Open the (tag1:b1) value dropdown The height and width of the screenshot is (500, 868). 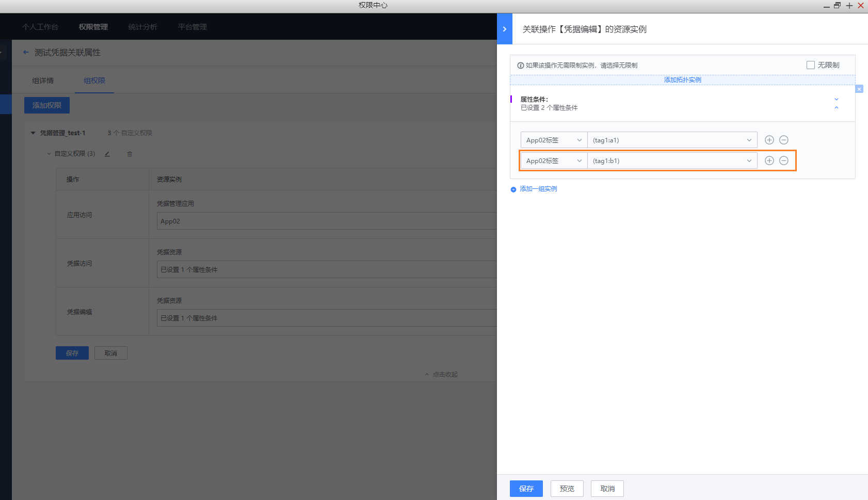[x=672, y=160]
